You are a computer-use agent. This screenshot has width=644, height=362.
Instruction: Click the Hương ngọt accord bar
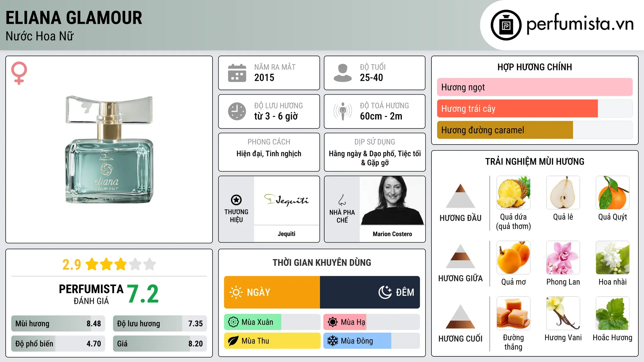[535, 87]
